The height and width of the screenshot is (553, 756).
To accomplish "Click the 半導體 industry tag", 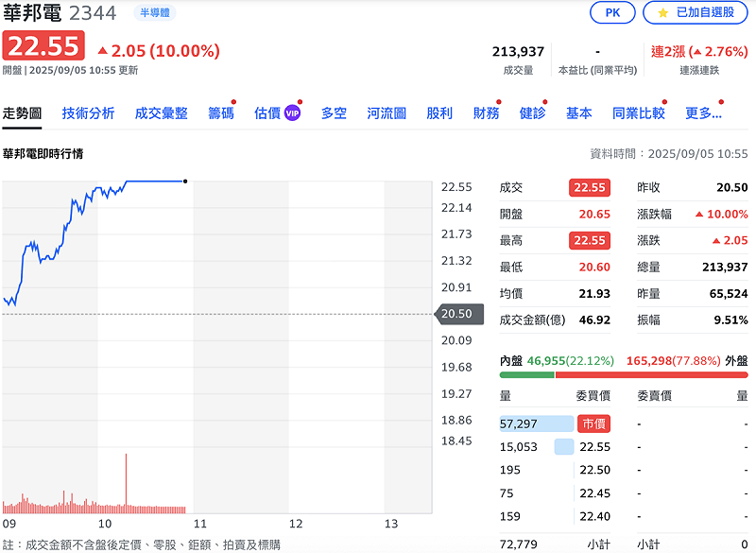I will pos(155,12).
